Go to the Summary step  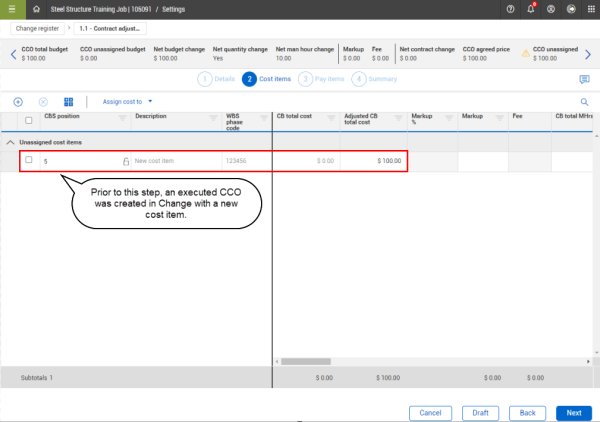click(374, 79)
